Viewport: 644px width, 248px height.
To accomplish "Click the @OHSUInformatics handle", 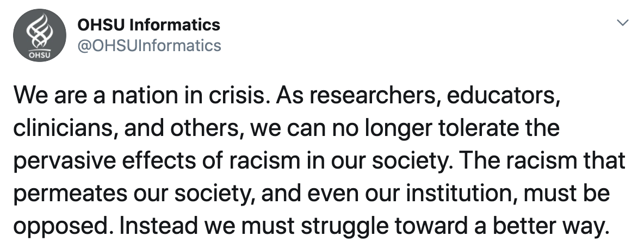I will pos(150,45).
